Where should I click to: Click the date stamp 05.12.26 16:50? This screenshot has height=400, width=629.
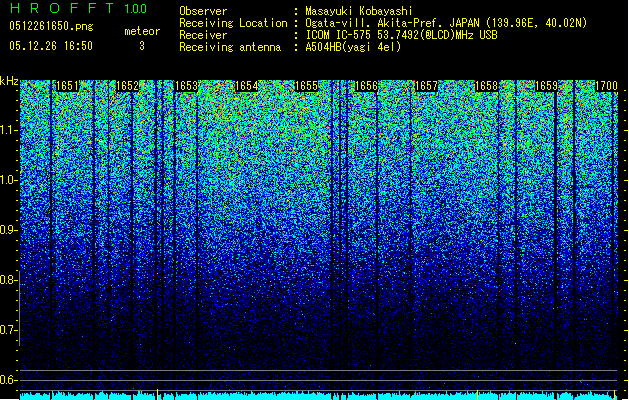(51, 46)
